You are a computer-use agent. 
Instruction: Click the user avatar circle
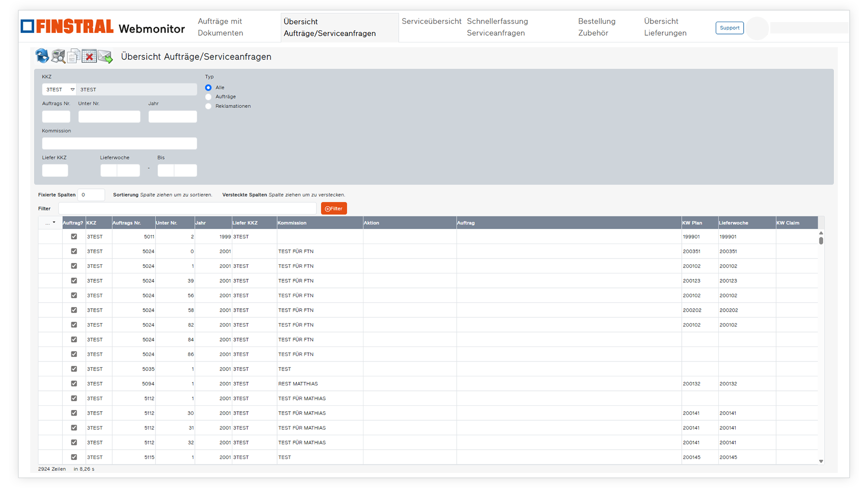(757, 28)
